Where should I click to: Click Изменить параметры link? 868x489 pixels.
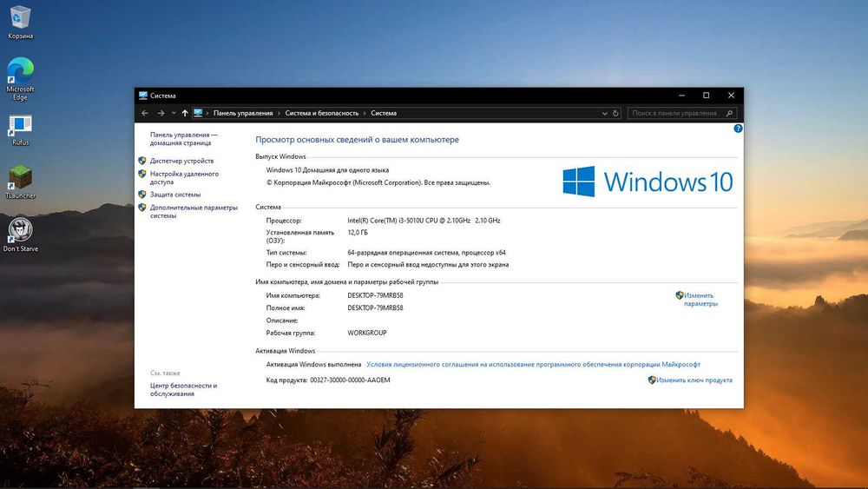700,300
